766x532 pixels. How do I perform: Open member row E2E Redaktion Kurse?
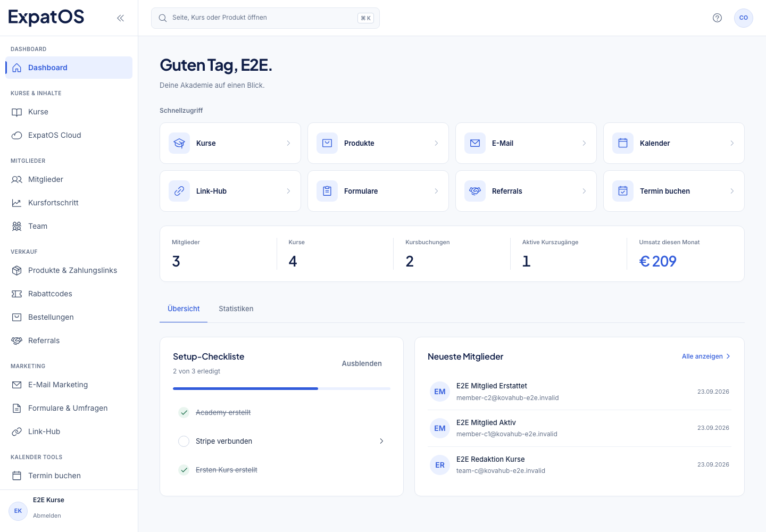(x=579, y=465)
